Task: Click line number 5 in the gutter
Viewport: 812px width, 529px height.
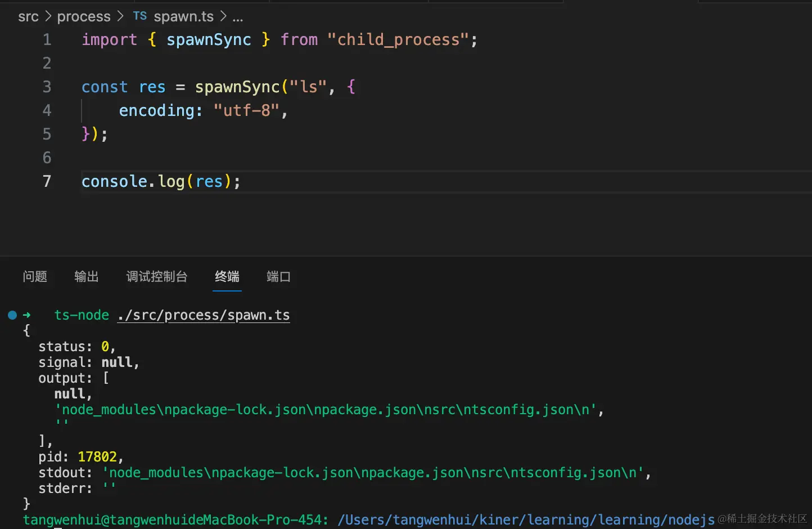Action: (x=47, y=134)
